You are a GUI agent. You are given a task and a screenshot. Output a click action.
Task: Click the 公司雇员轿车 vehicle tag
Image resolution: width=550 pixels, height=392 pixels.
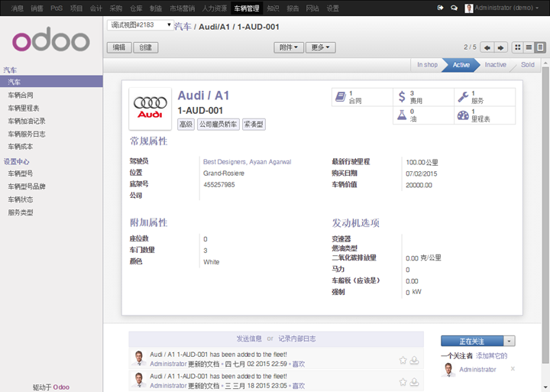(x=218, y=125)
